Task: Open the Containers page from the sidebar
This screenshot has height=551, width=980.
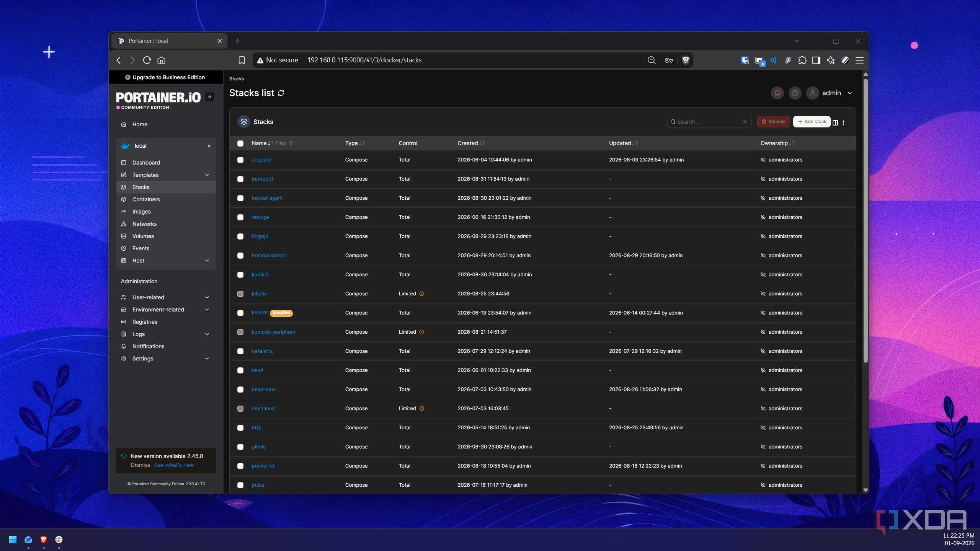Action: [166, 199]
